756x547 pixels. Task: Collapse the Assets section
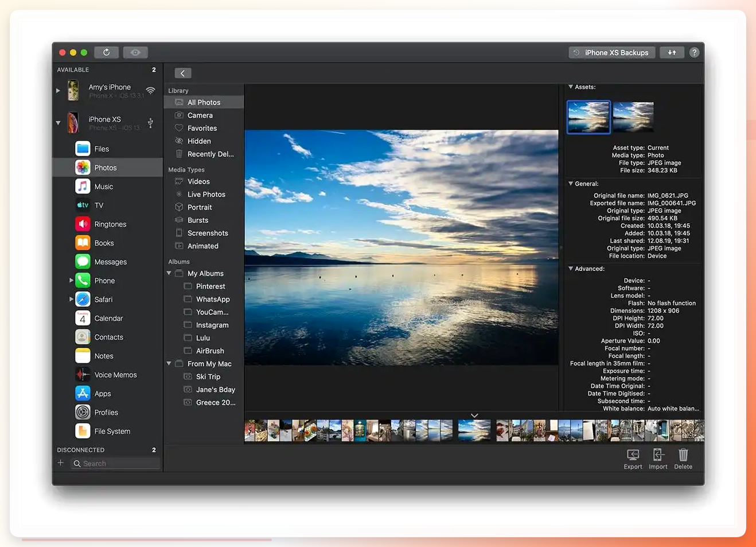point(571,87)
